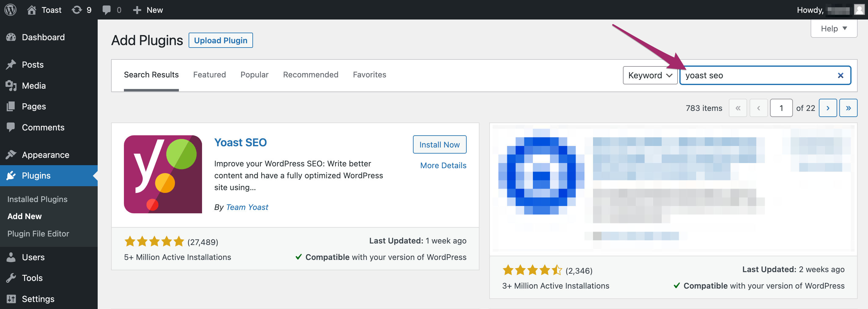Switch to the Featured tab
This screenshot has height=309, width=868.
tap(209, 75)
